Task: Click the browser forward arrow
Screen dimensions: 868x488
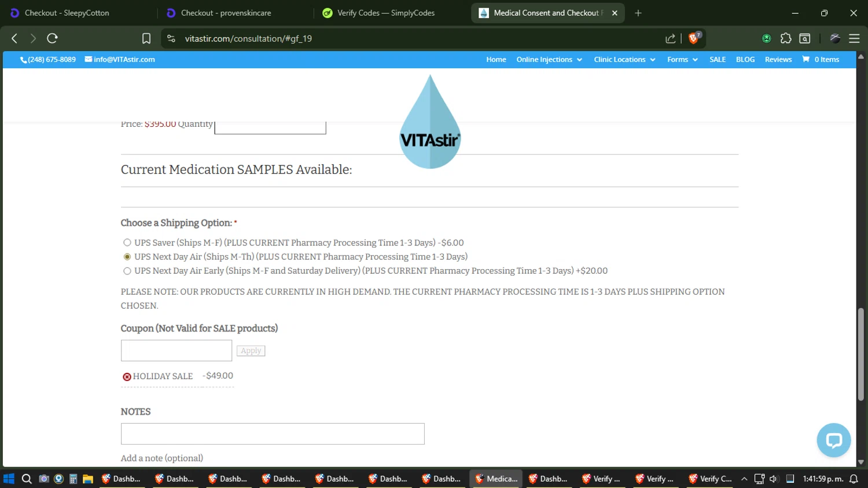Action: 33,38
